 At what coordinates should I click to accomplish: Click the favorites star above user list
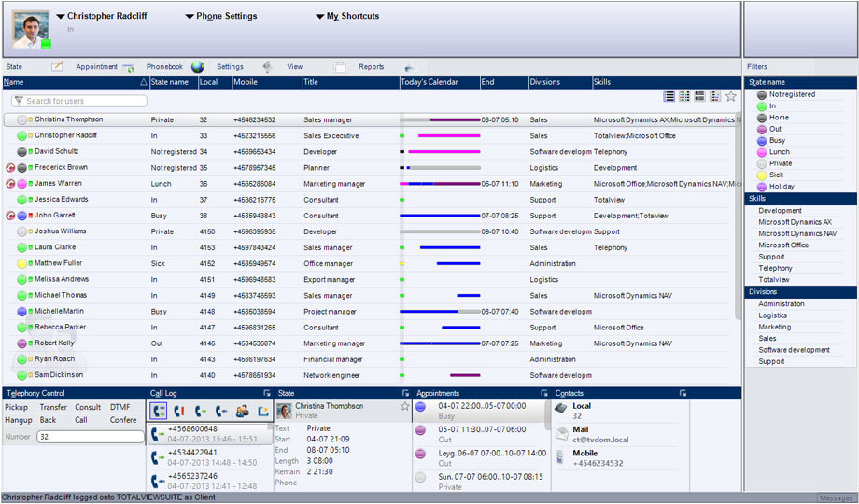click(x=731, y=96)
